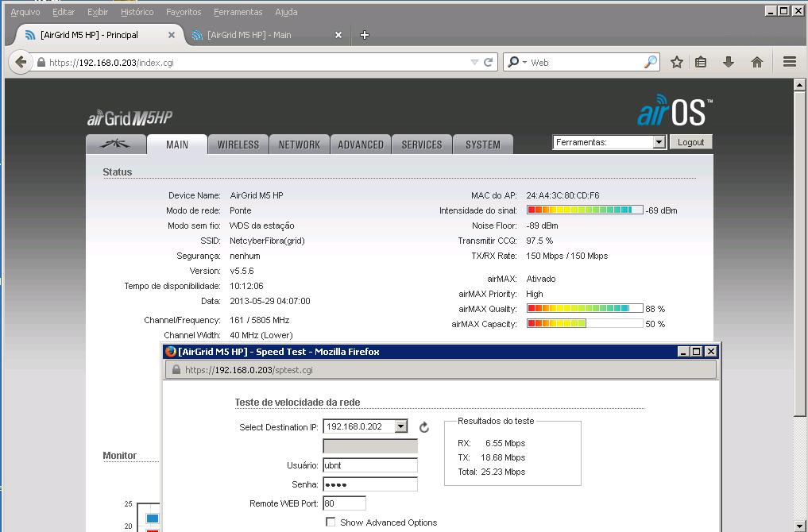This screenshot has height=532, width=808.
Task: Click the search magnifier engine selector
Action: 517,62
